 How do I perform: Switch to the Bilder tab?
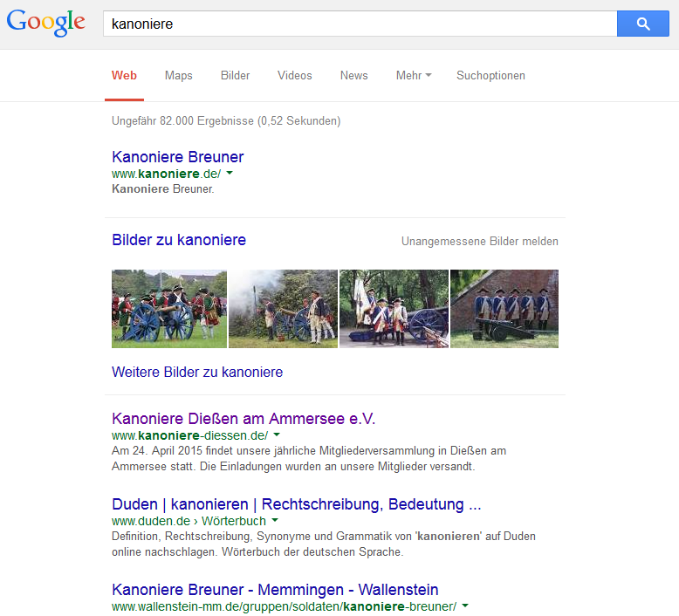tap(235, 75)
